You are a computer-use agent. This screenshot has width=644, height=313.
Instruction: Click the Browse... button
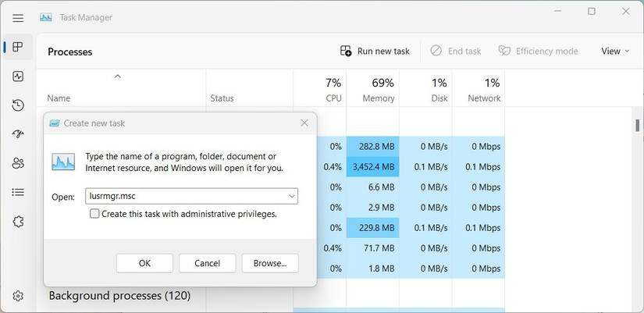[x=270, y=263]
